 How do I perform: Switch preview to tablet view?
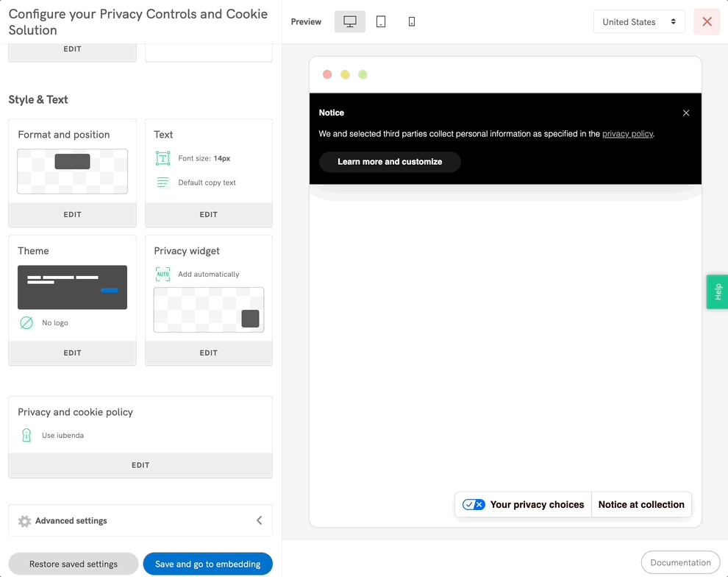(381, 22)
